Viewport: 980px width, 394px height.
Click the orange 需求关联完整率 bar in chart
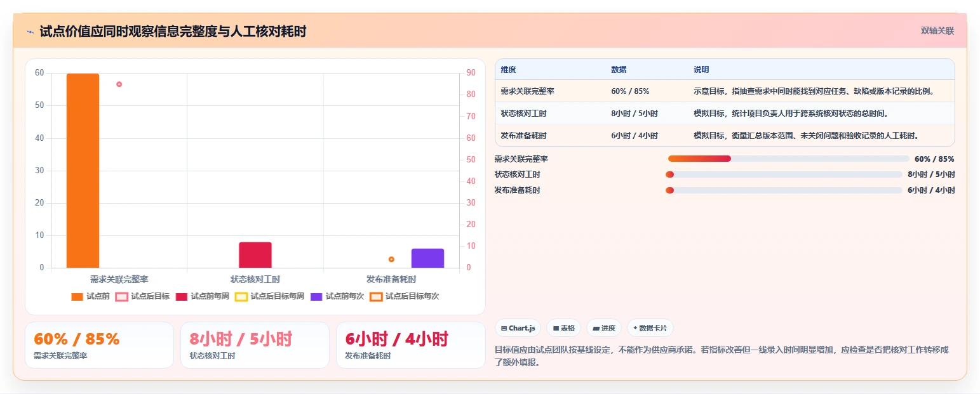pos(83,171)
